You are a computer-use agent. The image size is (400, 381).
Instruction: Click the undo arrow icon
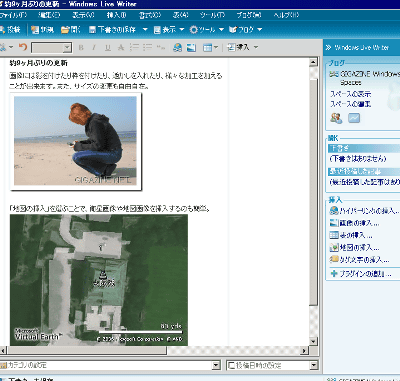pyautogui.click(x=23, y=47)
